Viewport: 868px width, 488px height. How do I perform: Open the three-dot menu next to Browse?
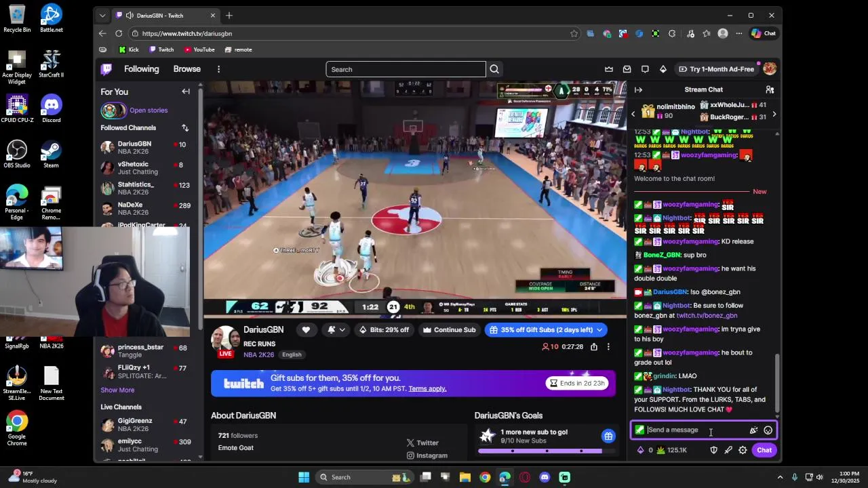[218, 69]
